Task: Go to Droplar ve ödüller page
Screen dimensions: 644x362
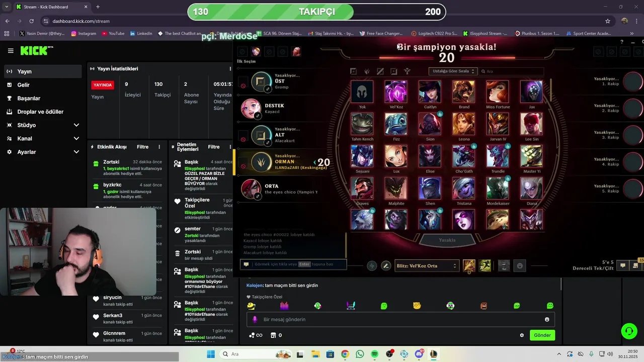Action: [43, 112]
